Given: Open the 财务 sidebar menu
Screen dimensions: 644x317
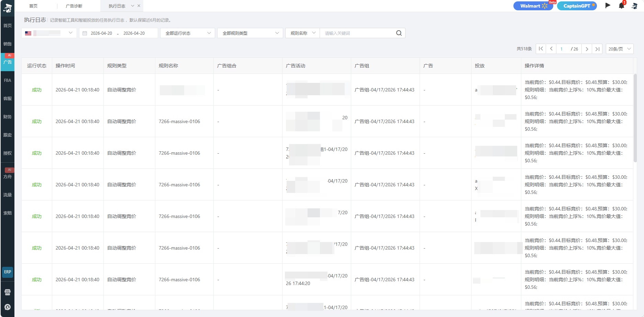Looking at the screenshot, I should pos(8,117).
